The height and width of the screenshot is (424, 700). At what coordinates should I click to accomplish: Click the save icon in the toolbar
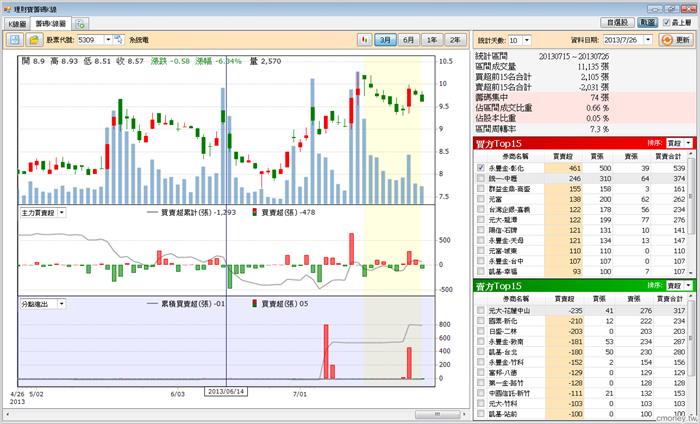pyautogui.click(x=15, y=40)
